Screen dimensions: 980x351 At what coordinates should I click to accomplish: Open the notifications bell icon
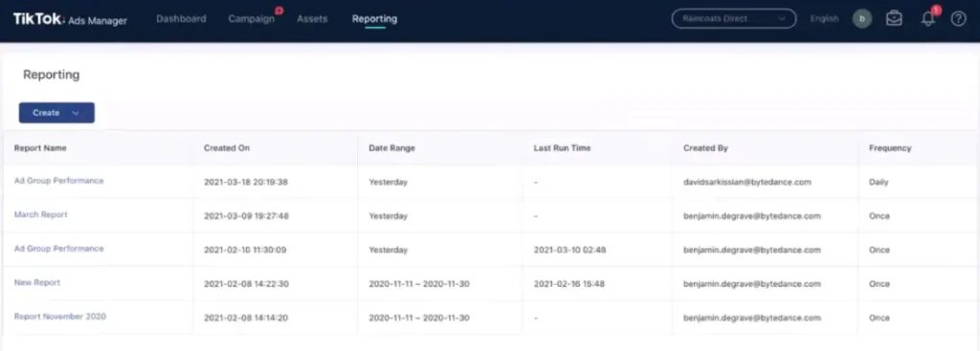928,19
